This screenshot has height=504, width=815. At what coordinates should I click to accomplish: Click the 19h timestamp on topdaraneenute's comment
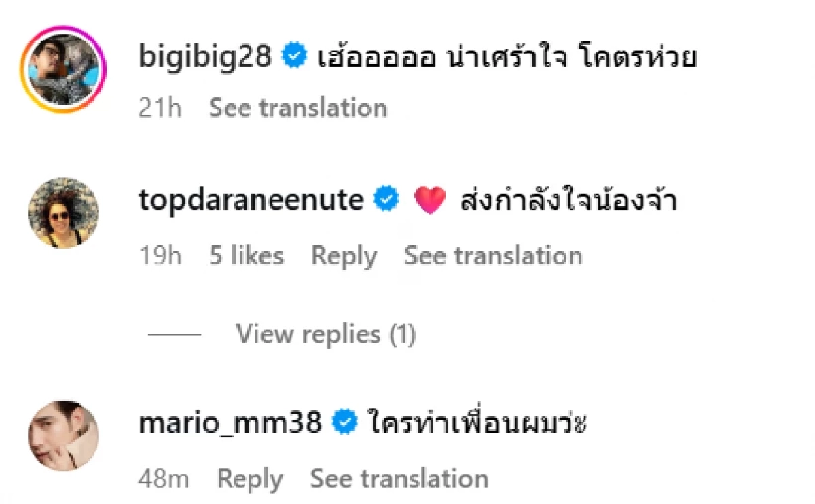(x=161, y=256)
